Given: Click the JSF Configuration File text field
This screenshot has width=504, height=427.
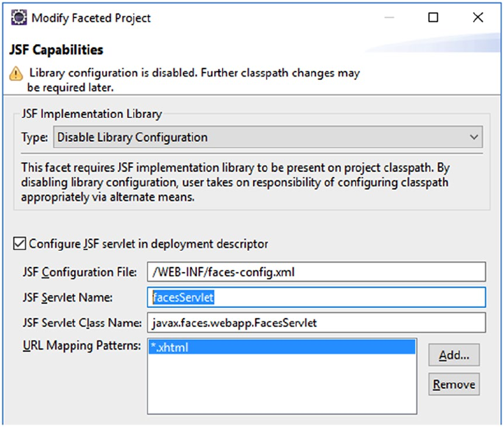Looking at the screenshot, I should 316,272.
